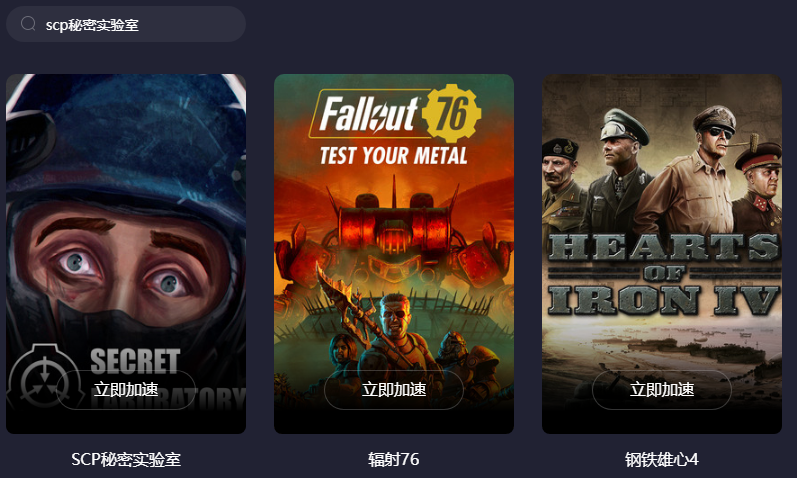Open the 钢铁雄心4 game title link
797x478 pixels.
[x=662, y=460]
